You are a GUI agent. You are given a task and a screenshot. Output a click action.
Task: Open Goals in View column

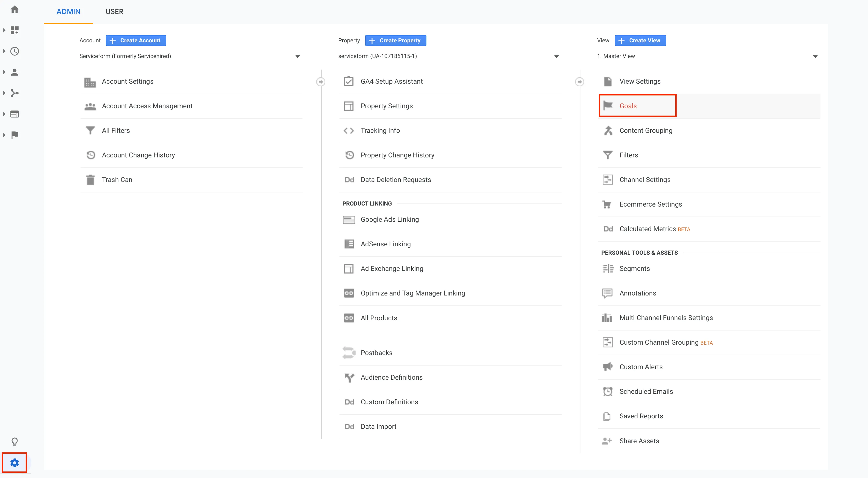pyautogui.click(x=709, y=106)
